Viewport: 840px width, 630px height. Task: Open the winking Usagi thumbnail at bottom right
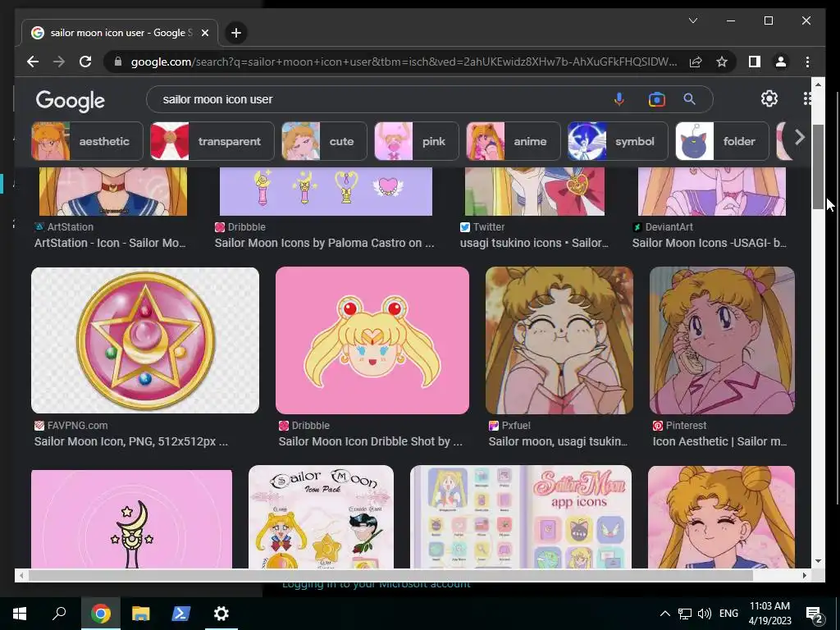click(722, 517)
